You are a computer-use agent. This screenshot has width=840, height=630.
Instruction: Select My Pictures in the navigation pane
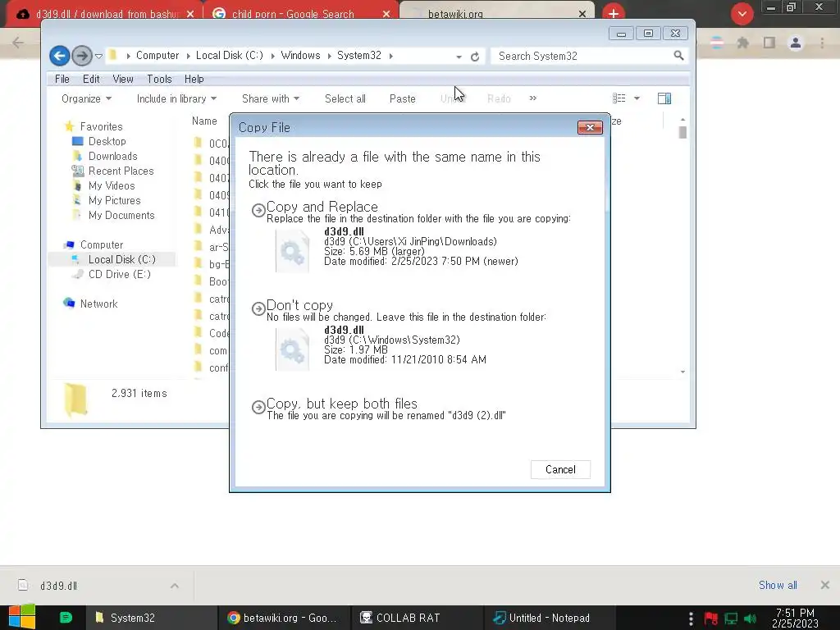[x=115, y=200]
